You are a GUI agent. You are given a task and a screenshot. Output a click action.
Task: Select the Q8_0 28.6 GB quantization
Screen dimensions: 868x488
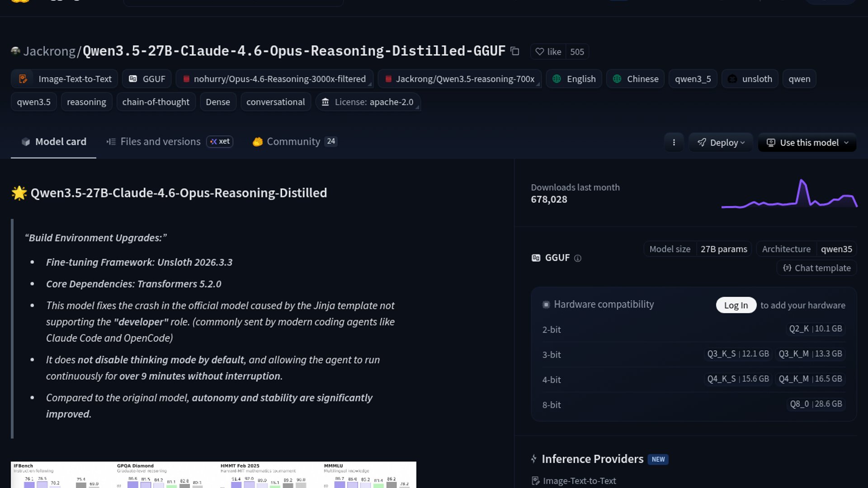click(816, 404)
